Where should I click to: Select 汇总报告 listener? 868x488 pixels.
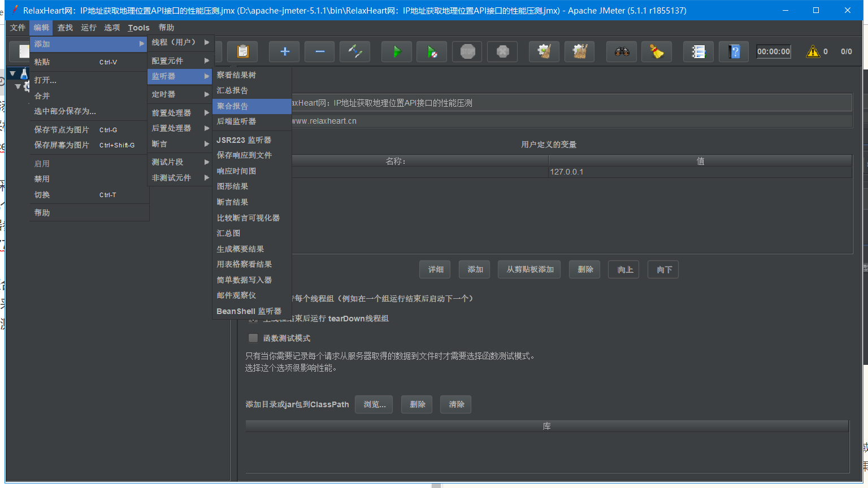point(252,90)
